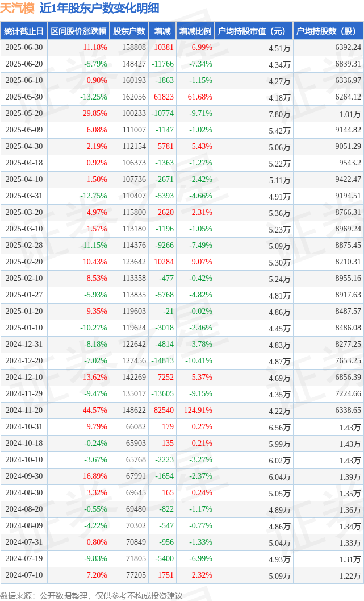Click the 统计截止日 column header

click(x=24, y=31)
